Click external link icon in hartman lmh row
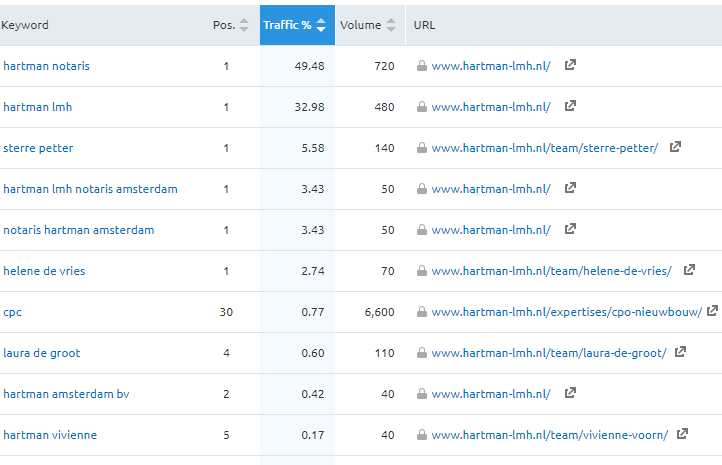The image size is (722, 465). coord(570,107)
